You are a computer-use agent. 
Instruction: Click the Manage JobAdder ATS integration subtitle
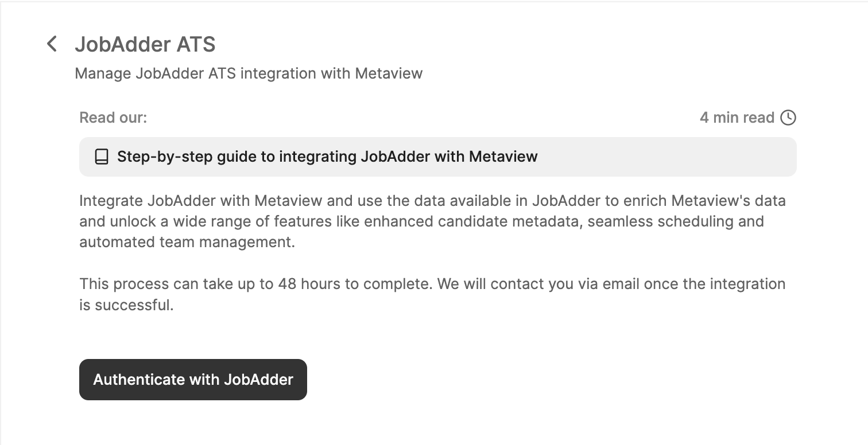pyautogui.click(x=249, y=73)
